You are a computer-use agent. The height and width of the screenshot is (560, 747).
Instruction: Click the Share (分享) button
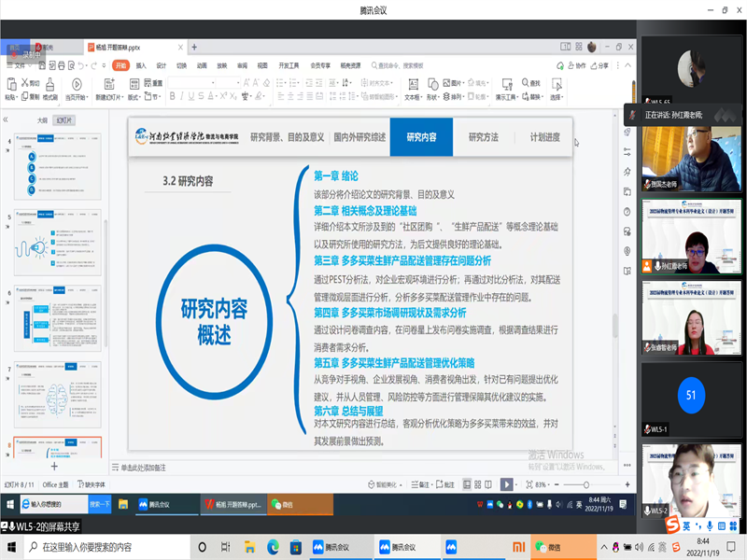(600, 66)
